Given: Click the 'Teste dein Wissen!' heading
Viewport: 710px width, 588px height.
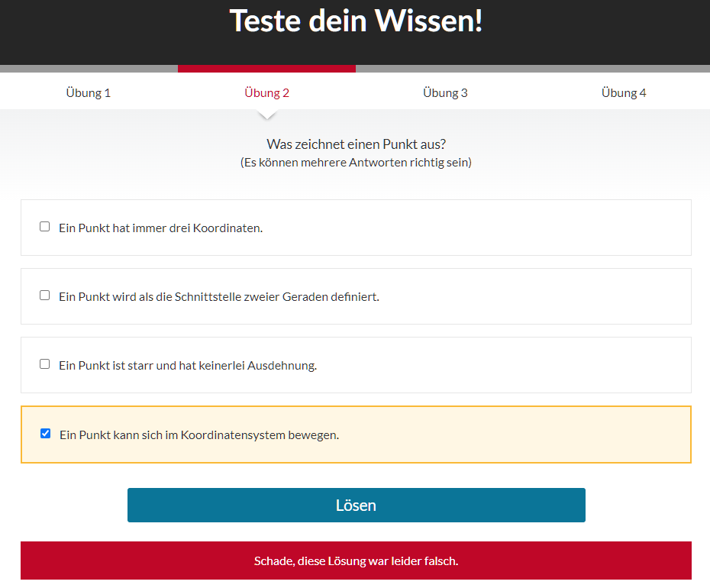Looking at the screenshot, I should coord(356,21).
